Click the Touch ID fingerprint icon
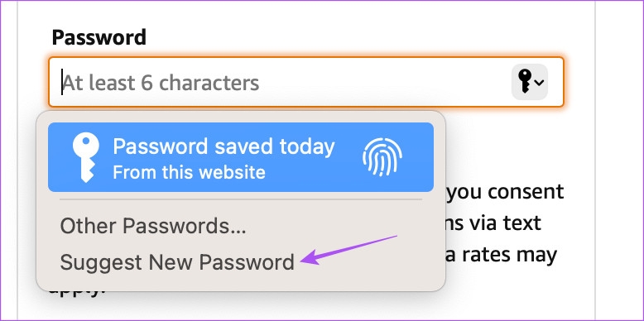Image resolution: width=644 pixels, height=321 pixels. tap(382, 158)
